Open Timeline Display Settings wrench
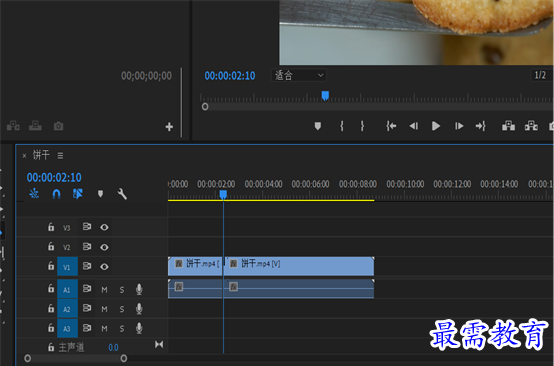Viewport: 554px width, 366px height. (x=122, y=194)
